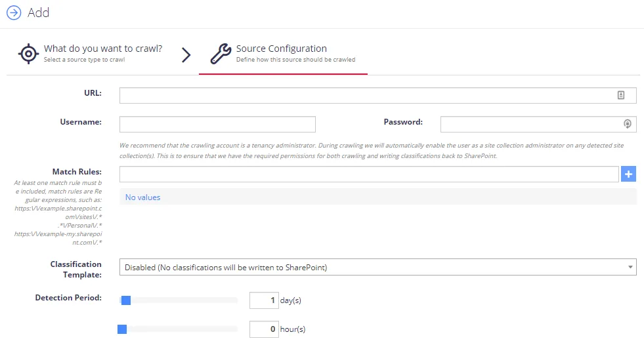Click the wrench Source Configuration icon
Viewport: 644px width, 347px height.
(221, 54)
